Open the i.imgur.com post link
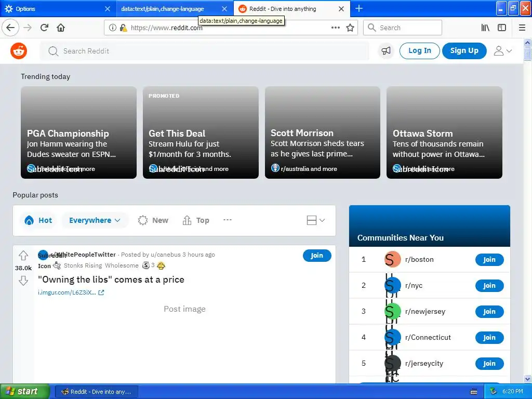This screenshot has width=532, height=399. 71,292
